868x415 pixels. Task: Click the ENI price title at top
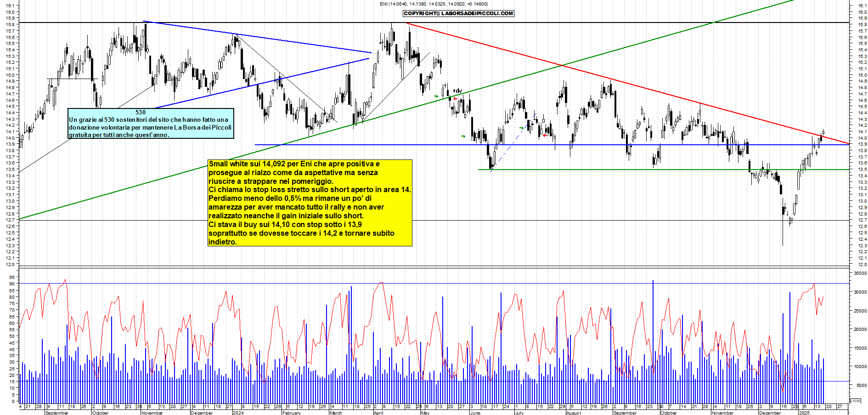click(434, 4)
